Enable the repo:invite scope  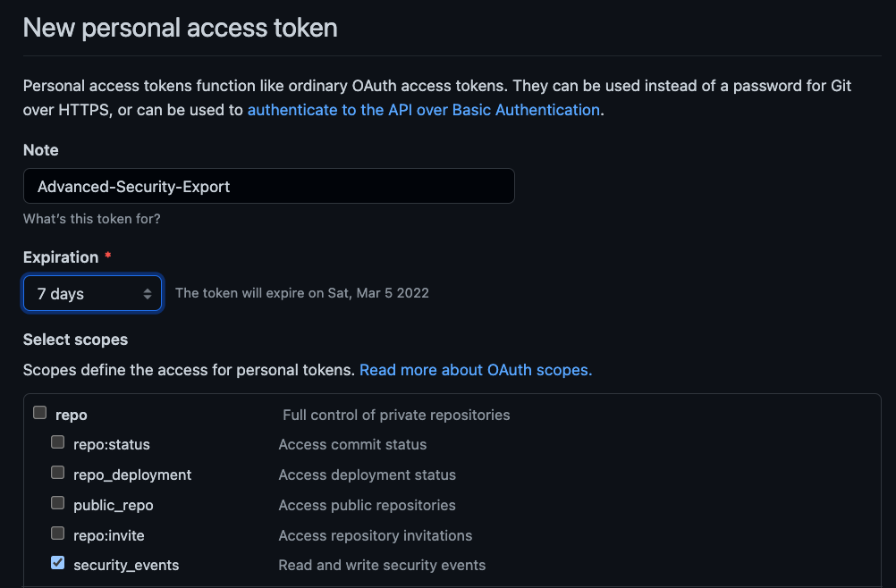[57, 533]
